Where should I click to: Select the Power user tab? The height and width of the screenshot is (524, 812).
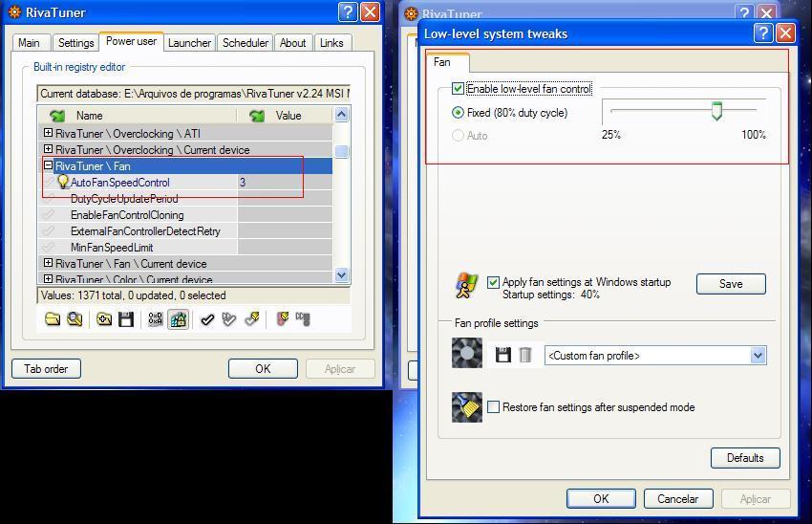click(x=132, y=41)
